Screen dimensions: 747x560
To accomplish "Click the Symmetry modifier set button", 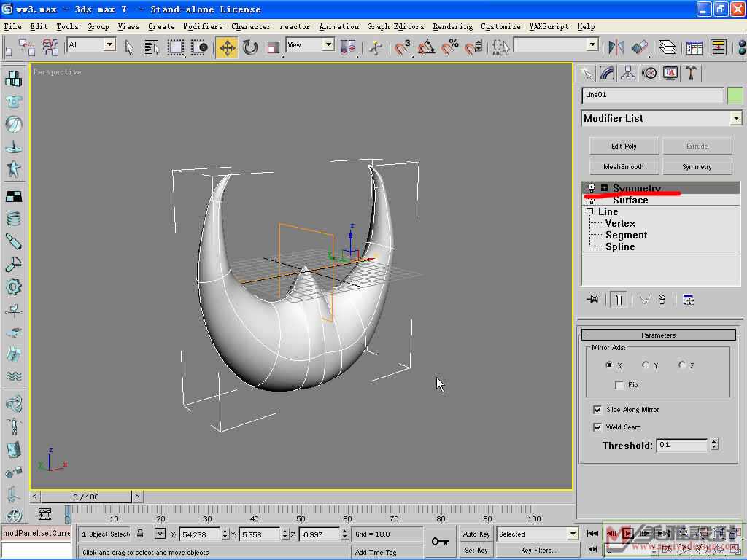I will point(697,167).
